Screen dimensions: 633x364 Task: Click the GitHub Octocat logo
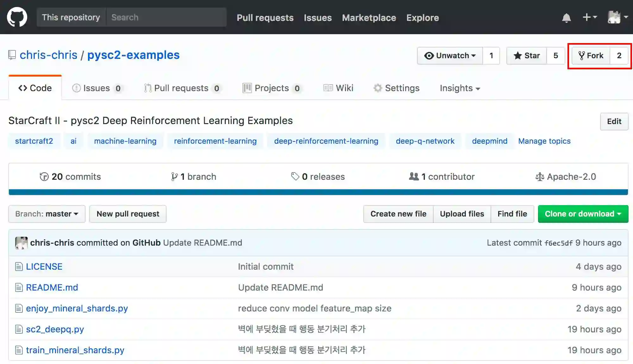17,17
